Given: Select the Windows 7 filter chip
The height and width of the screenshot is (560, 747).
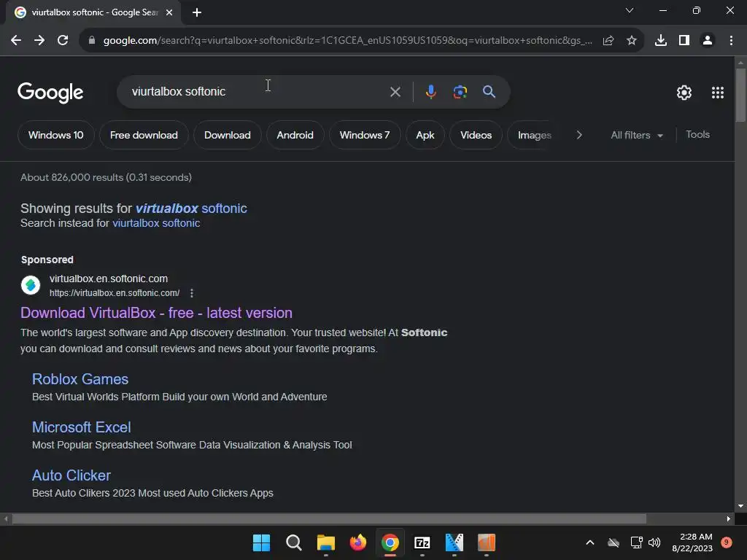Looking at the screenshot, I should pyautogui.click(x=365, y=135).
